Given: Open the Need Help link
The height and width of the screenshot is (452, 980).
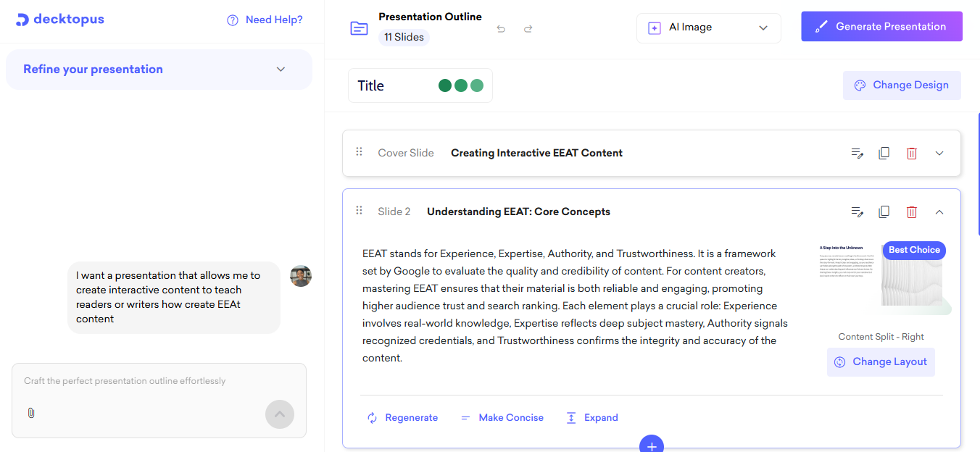Looking at the screenshot, I should point(265,20).
